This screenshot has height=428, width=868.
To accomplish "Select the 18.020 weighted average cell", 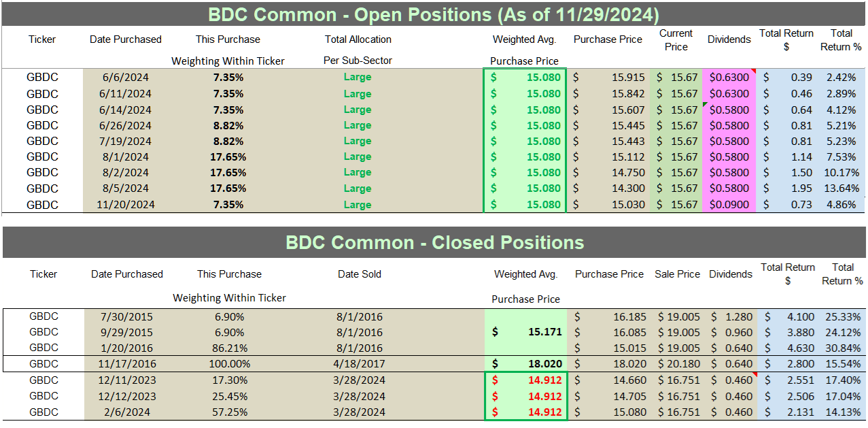I will click(x=525, y=364).
